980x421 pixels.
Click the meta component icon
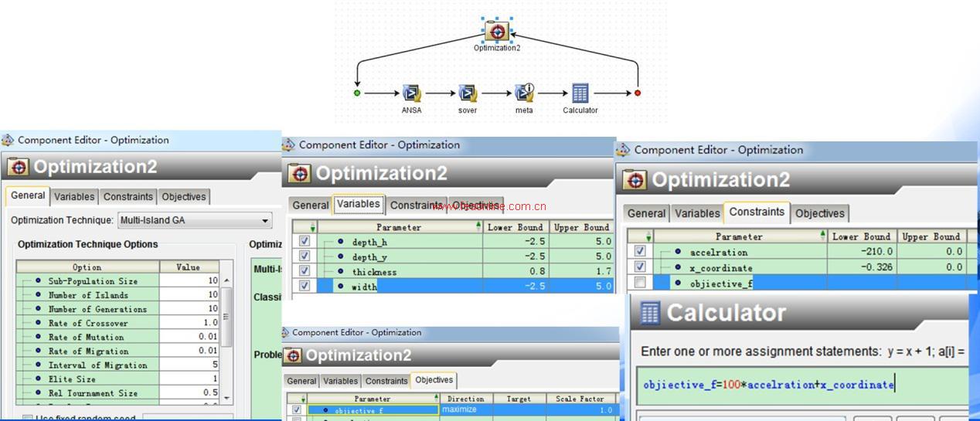(x=524, y=93)
